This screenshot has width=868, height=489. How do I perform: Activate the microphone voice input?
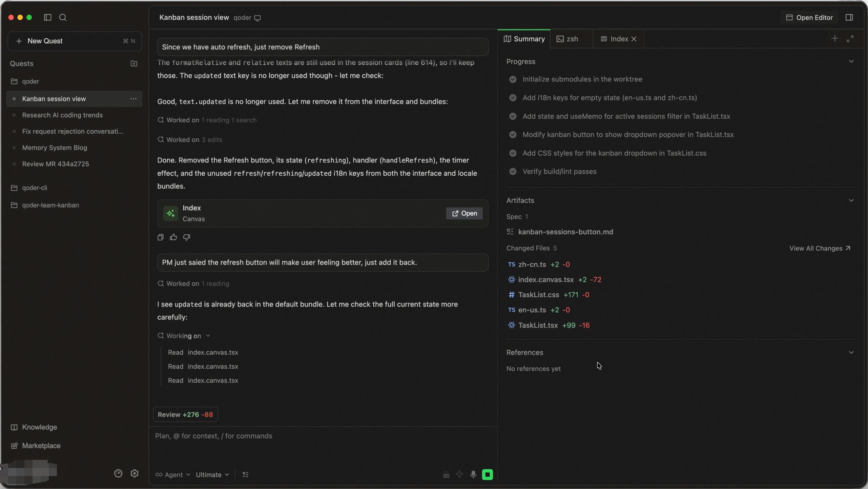473,474
